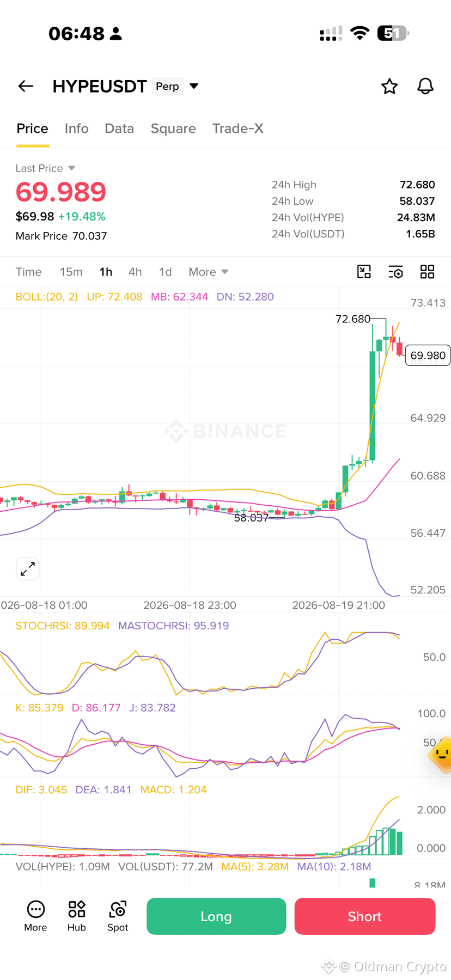Tap the VOL(HYPE): 1.09M label
Image resolution: width=451 pixels, height=980 pixels.
coord(63,866)
